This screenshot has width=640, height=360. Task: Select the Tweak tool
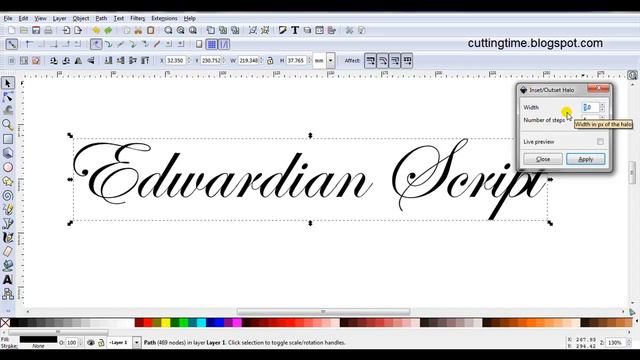click(8, 111)
